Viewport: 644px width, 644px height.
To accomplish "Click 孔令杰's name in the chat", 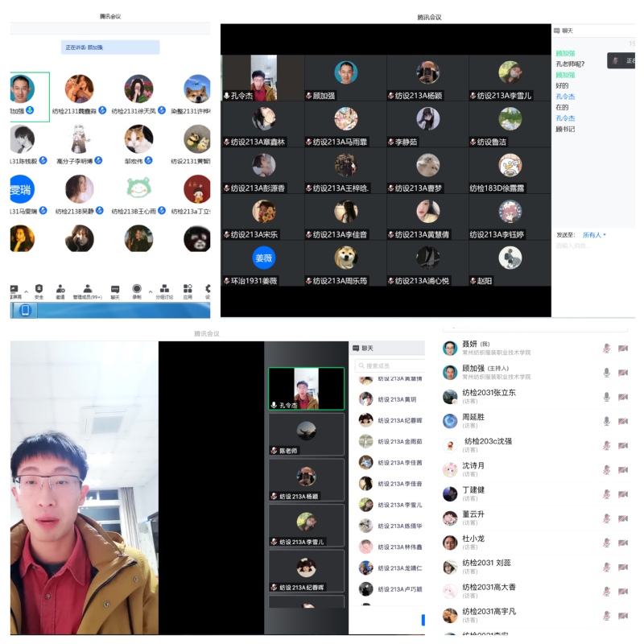I will click(566, 96).
